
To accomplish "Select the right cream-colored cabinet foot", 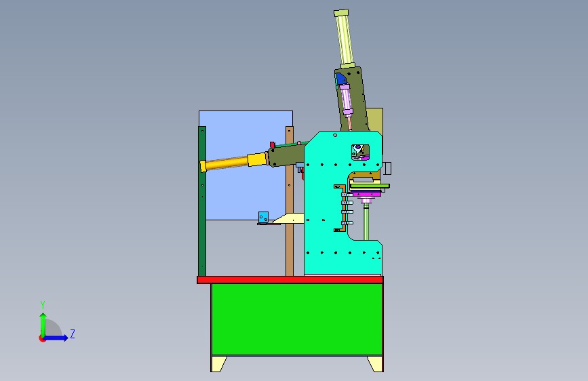I will pos(375,364).
